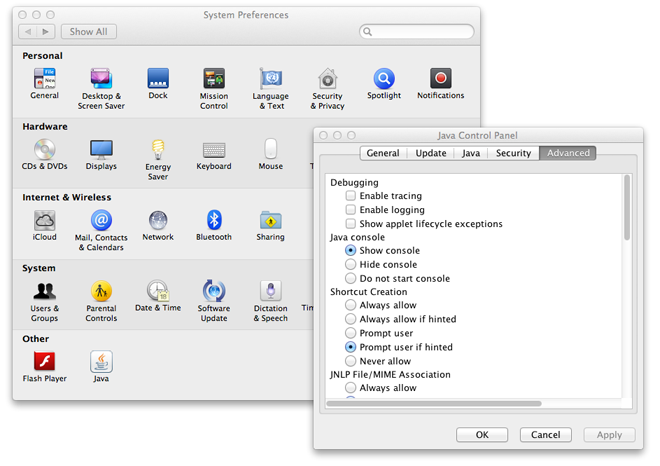Viewport: 660px width, 466px height.
Task: Switch to the General tab in Java Control Panel
Action: point(383,153)
